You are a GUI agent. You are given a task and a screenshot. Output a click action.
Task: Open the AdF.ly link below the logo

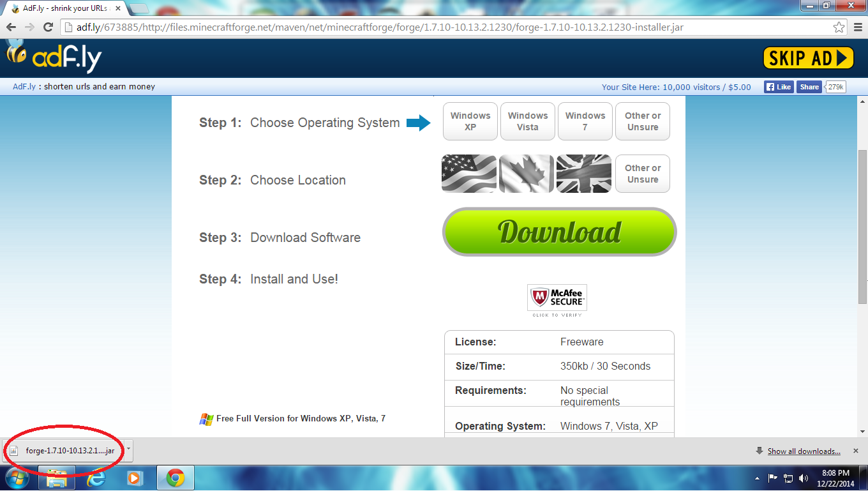[x=24, y=87]
